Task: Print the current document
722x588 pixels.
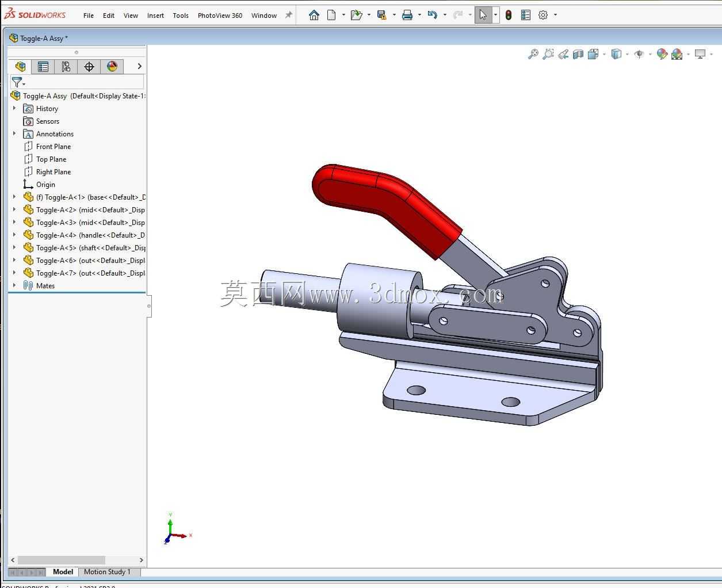Action: tap(407, 16)
